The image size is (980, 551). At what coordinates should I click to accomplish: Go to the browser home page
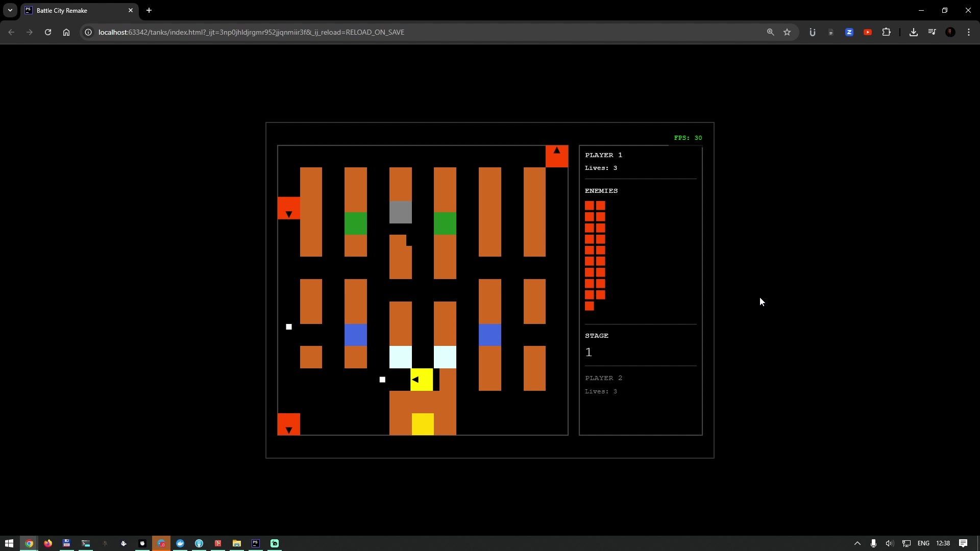pos(66,32)
